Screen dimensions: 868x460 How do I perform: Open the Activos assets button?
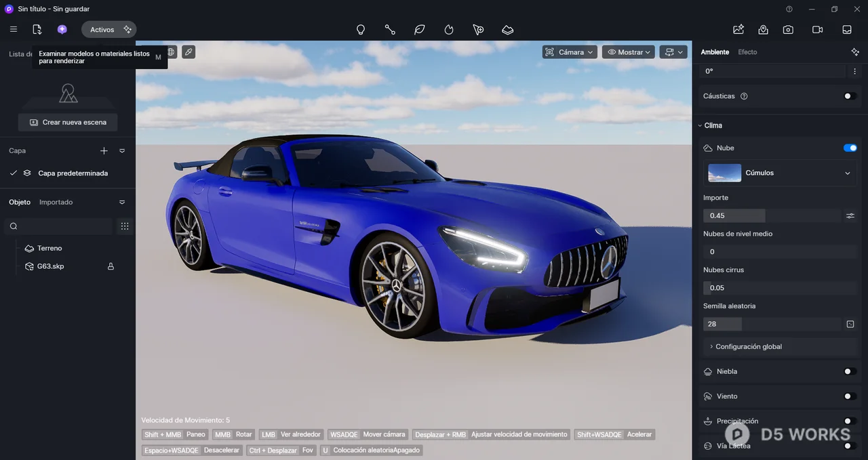[x=108, y=29]
